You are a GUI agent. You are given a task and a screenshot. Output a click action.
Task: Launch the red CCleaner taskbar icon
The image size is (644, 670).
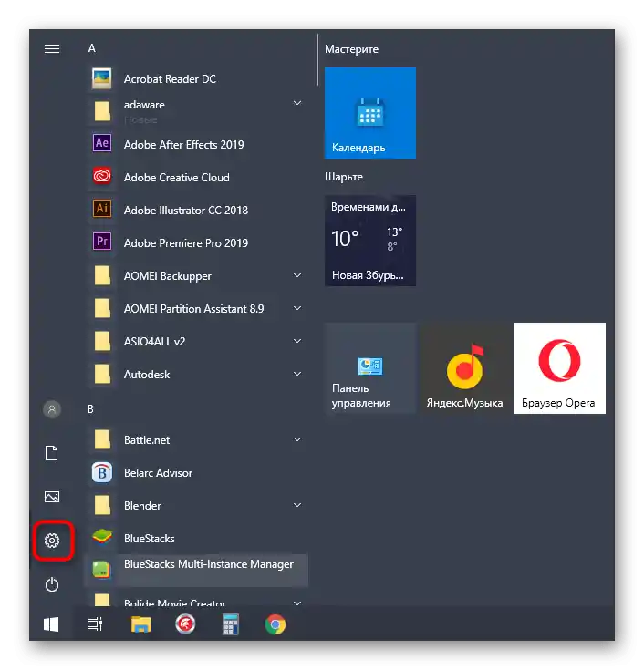pyautogui.click(x=185, y=624)
